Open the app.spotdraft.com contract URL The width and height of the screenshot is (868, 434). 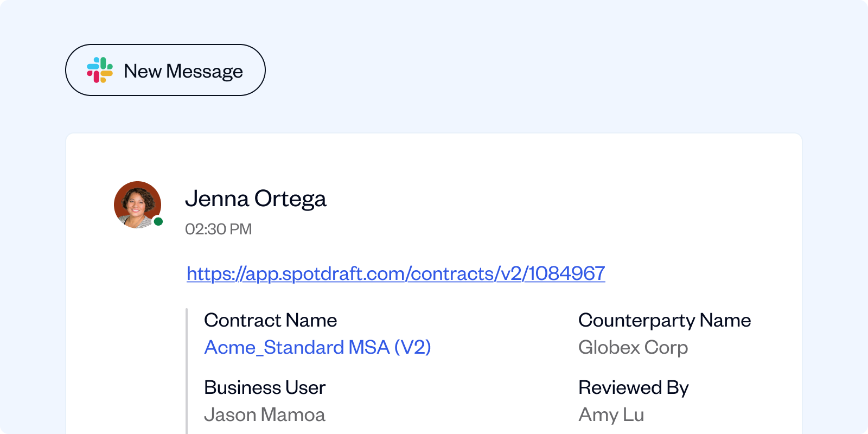point(395,273)
